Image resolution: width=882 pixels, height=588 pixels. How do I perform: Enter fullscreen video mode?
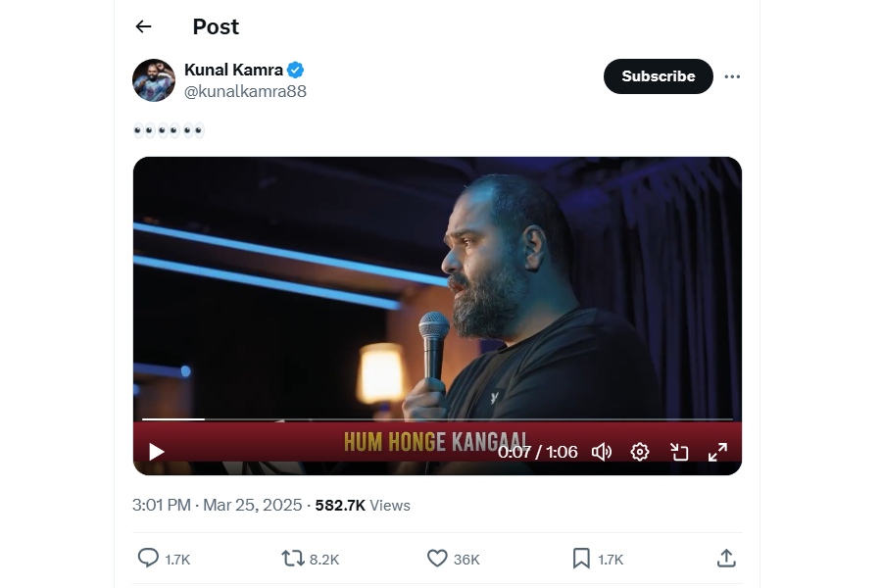click(x=717, y=452)
